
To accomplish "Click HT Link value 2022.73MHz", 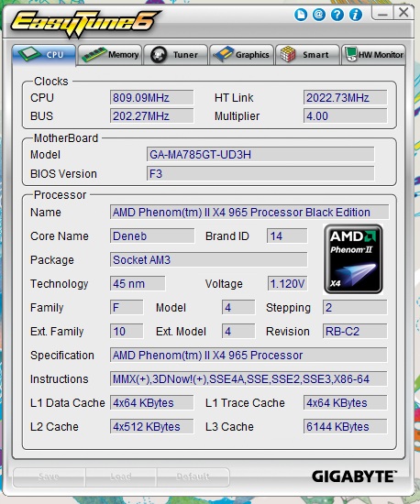I will pyautogui.click(x=346, y=98).
